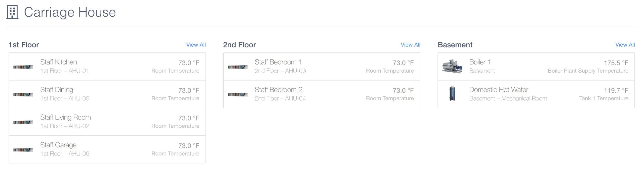Screen dimensions: 644x177
Task: Click the Staff Dining AHU unit icon
Action: (x=23, y=95)
